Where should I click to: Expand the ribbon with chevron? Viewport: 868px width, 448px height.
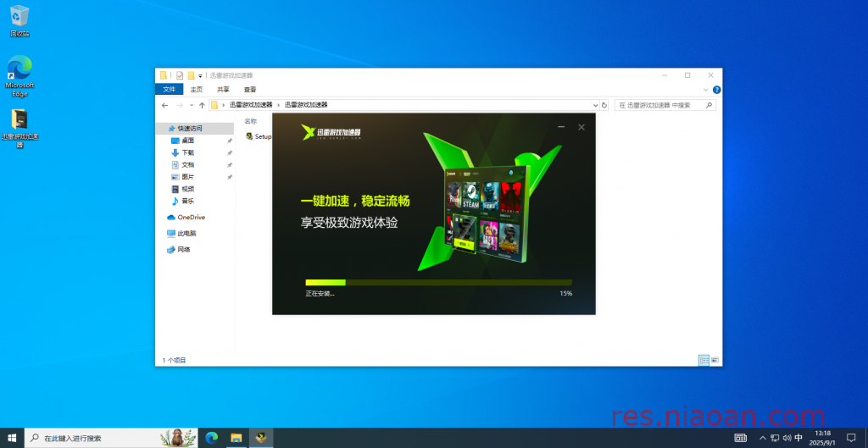tap(706, 90)
